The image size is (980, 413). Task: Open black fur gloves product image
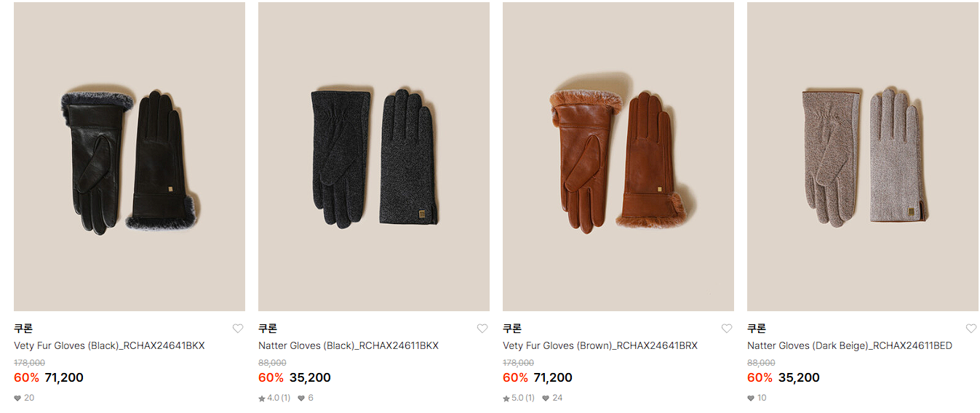pos(130,157)
